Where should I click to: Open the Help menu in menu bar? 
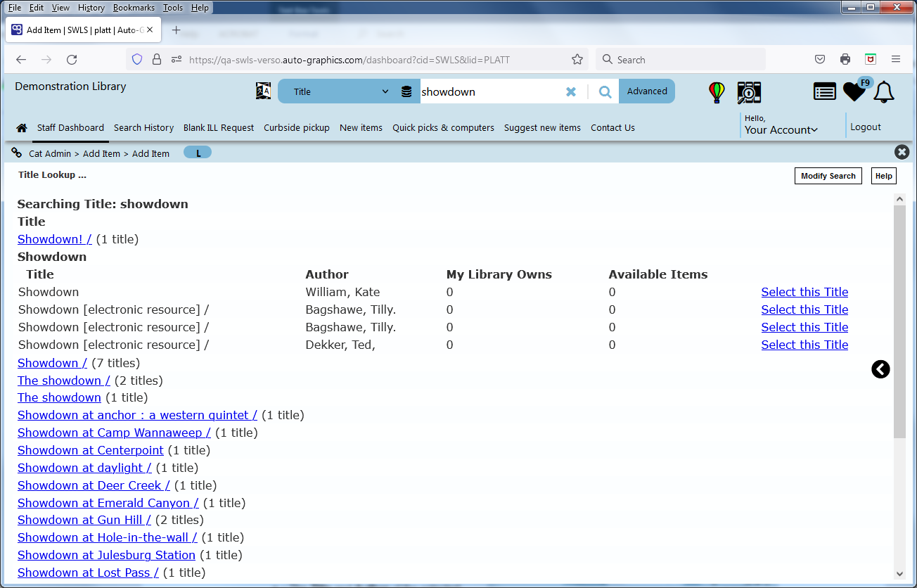tap(200, 8)
